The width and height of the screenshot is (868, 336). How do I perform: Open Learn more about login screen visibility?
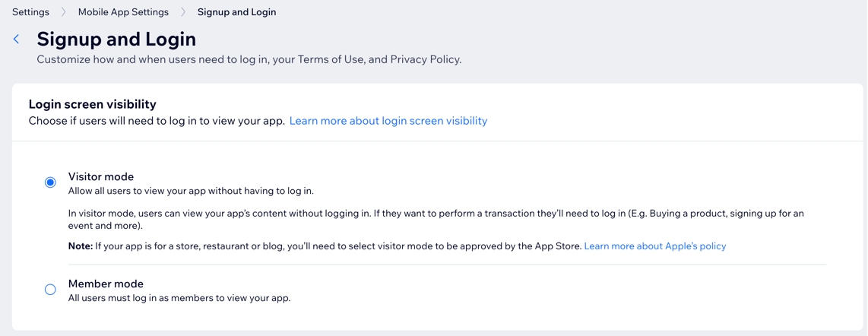[388, 121]
